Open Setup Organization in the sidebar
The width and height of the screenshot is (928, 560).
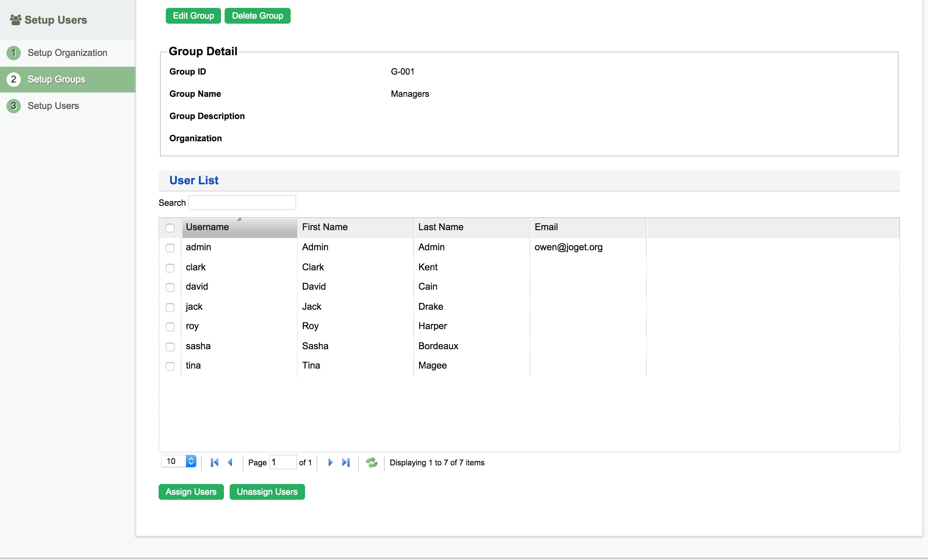[x=67, y=53]
